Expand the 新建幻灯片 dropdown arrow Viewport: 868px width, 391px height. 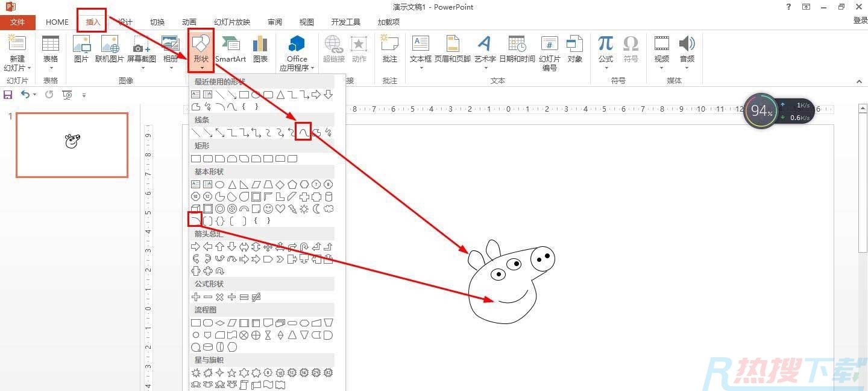coord(17,68)
